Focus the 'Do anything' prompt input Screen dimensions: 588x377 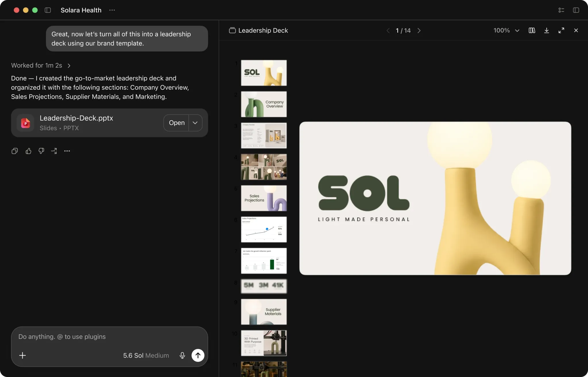coord(109,337)
